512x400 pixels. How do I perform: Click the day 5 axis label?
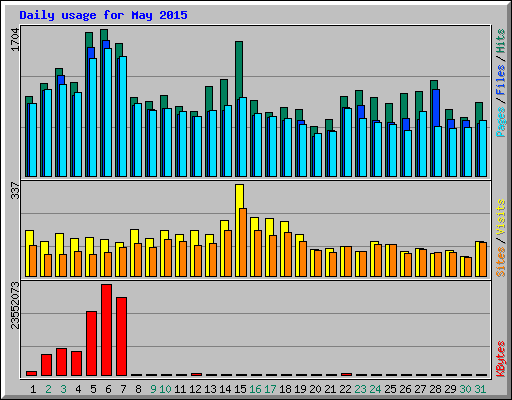point(93,389)
